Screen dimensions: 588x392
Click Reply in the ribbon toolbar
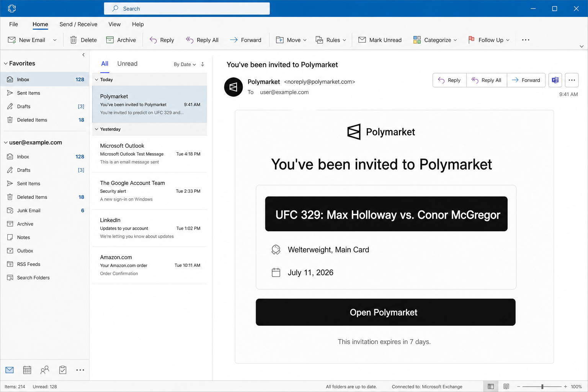(162, 40)
